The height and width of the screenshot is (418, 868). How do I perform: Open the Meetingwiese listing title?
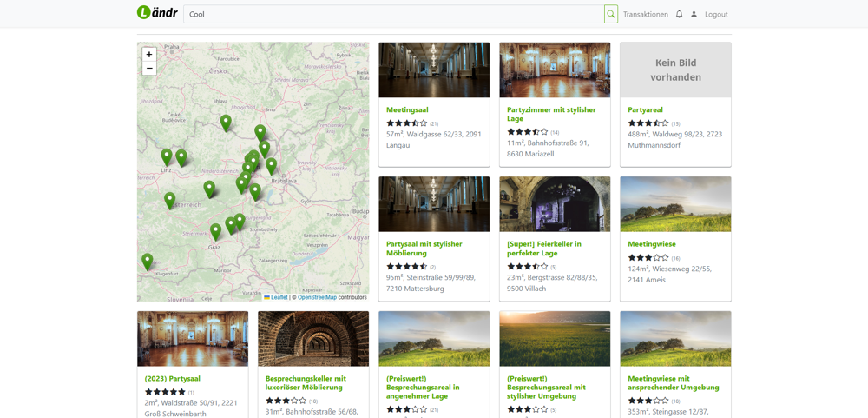click(652, 244)
